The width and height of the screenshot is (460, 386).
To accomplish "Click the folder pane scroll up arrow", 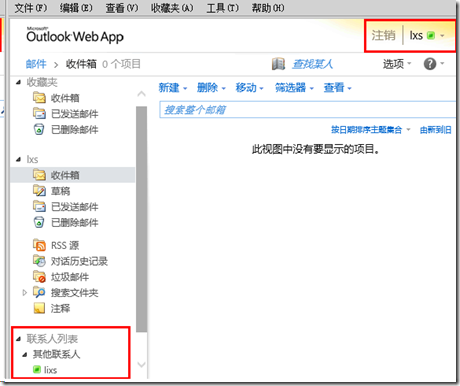I will [141, 94].
